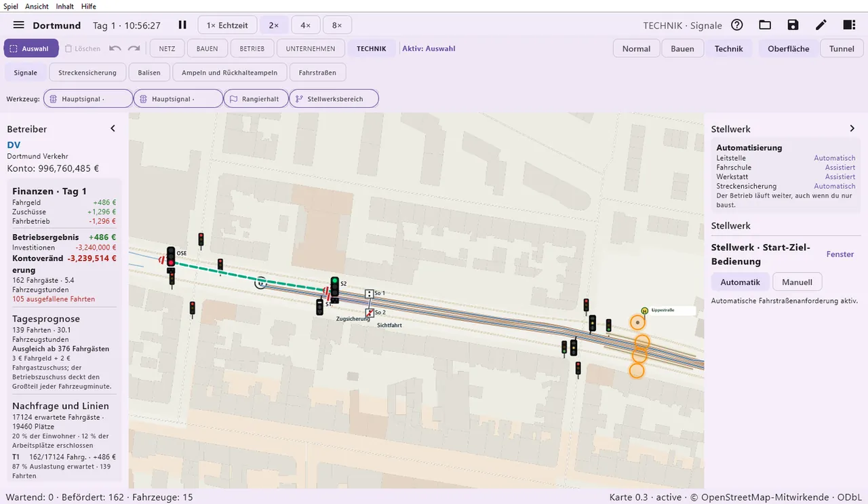The image size is (868, 504).
Task: Select the Stellwerksbereich tool
Action: [x=334, y=99]
